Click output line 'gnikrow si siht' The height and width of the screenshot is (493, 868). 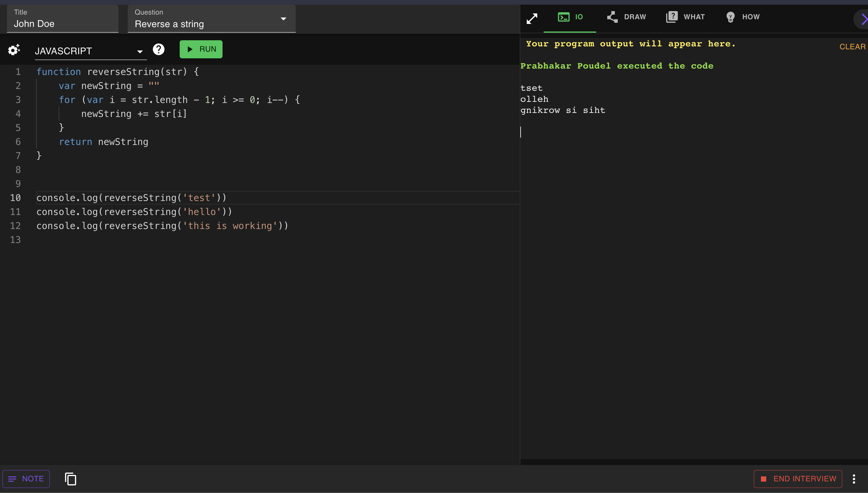coord(563,110)
